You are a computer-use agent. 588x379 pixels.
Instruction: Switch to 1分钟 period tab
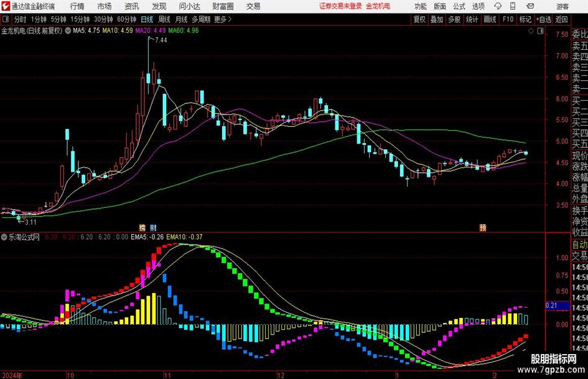click(39, 19)
